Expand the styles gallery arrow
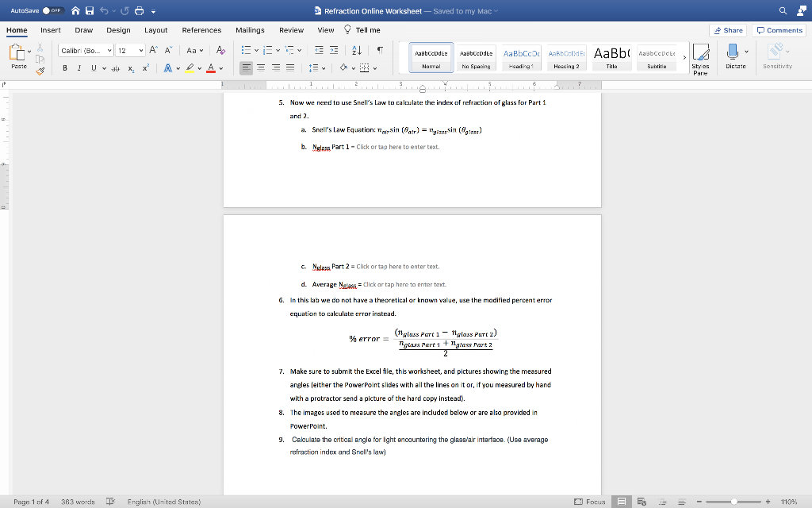 point(684,57)
